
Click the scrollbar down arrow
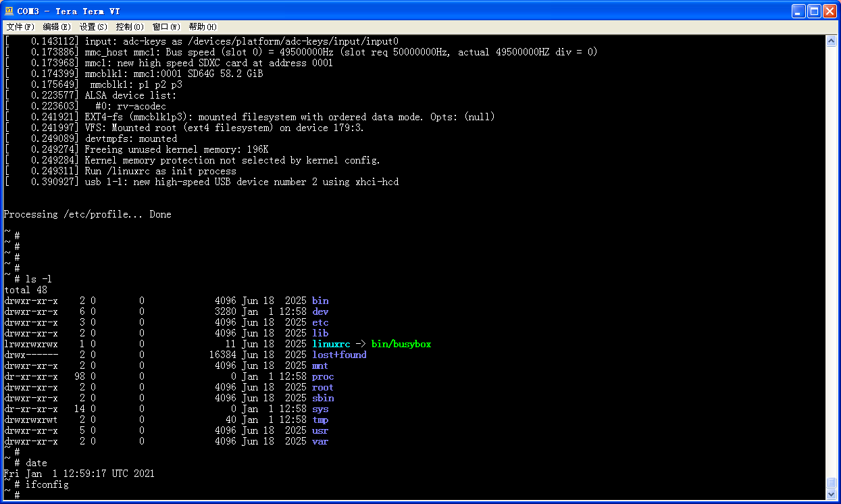pos(832,495)
